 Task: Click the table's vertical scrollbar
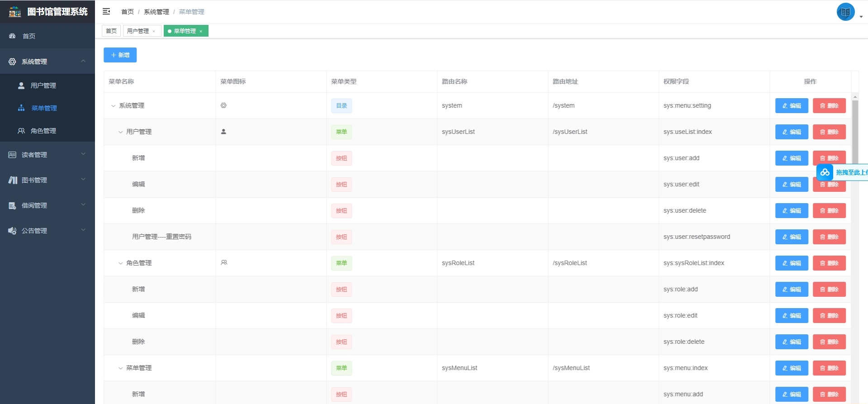point(855,131)
